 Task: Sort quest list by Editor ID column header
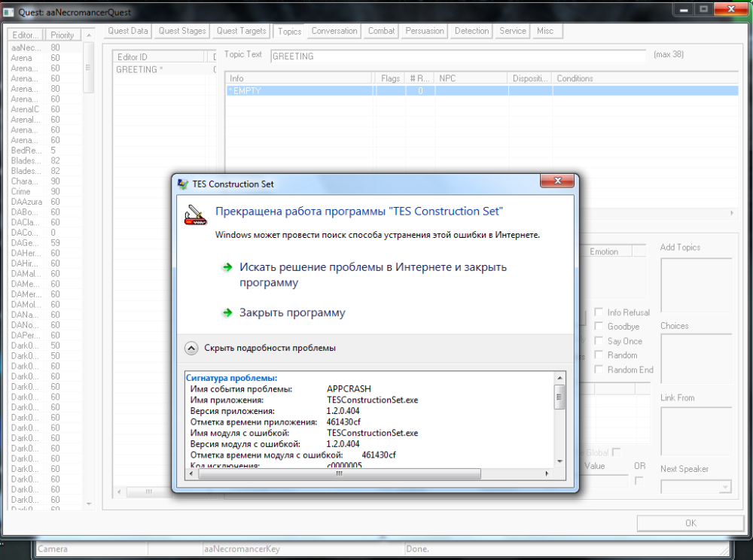pyautogui.click(x=26, y=35)
